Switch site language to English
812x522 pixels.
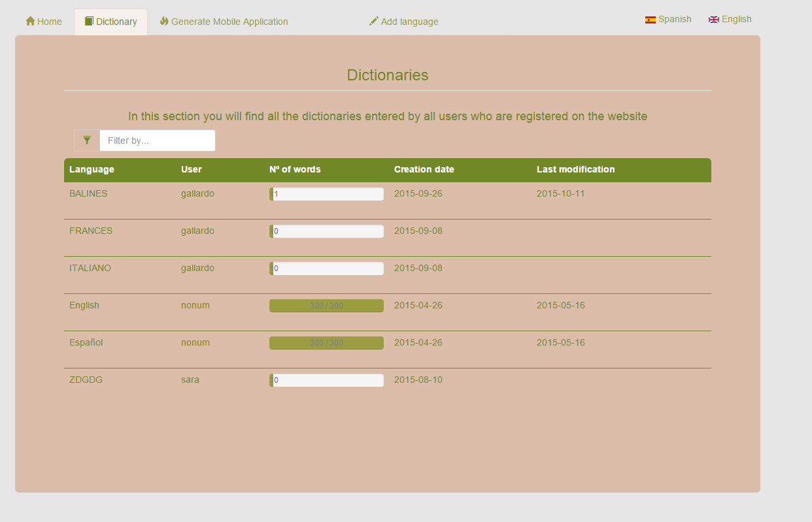tap(736, 19)
